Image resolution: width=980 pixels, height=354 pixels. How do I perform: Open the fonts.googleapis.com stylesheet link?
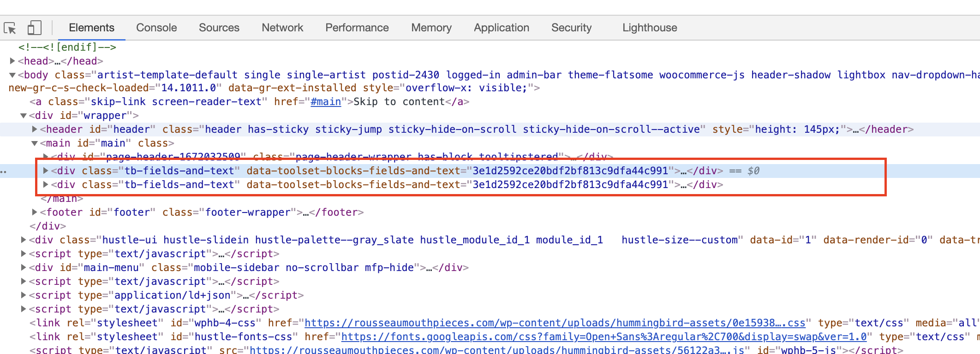coord(604,336)
